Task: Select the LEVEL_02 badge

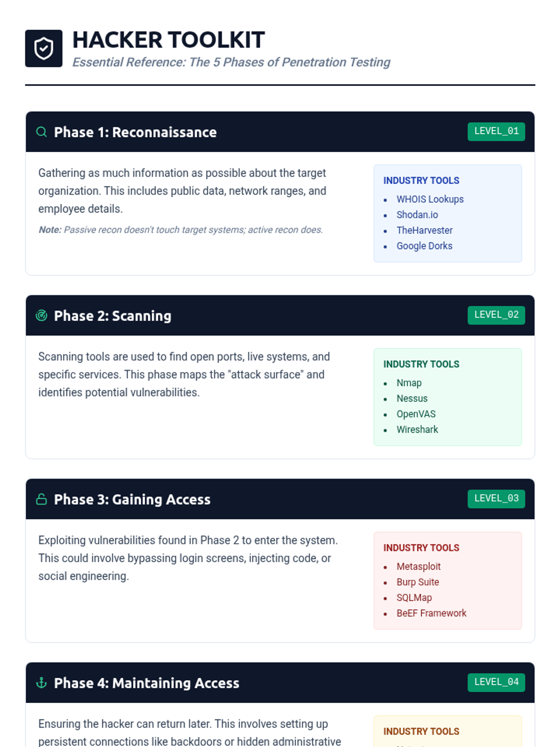Action: [x=496, y=315]
